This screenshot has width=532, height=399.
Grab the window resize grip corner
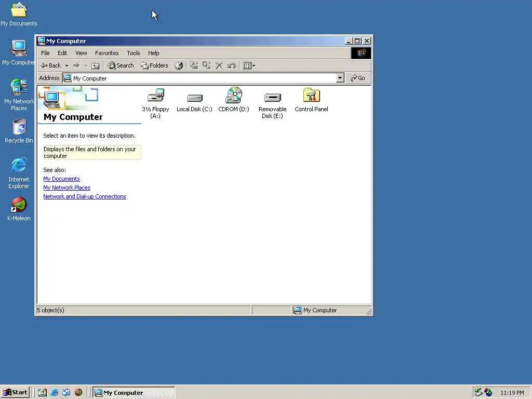pos(369,311)
